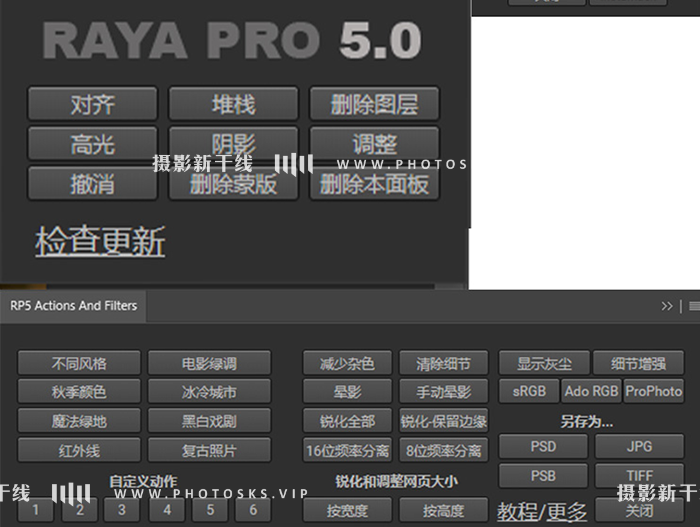The image size is (700, 527).
Task: Apply the 红外线 filter
Action: [79, 450]
